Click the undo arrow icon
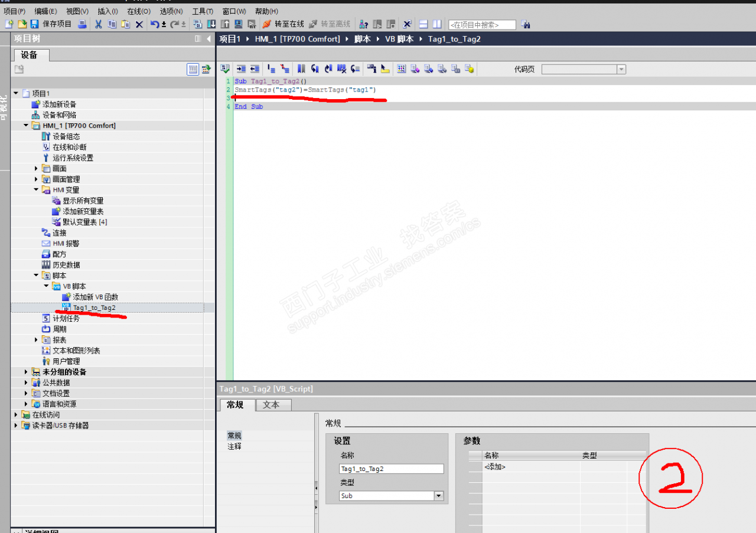The width and height of the screenshot is (756, 533). (x=155, y=24)
